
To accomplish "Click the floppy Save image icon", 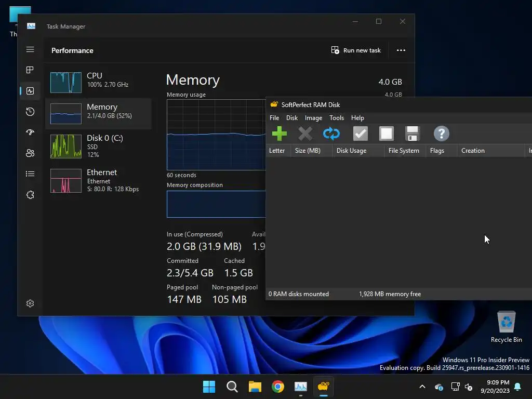I will (412, 134).
